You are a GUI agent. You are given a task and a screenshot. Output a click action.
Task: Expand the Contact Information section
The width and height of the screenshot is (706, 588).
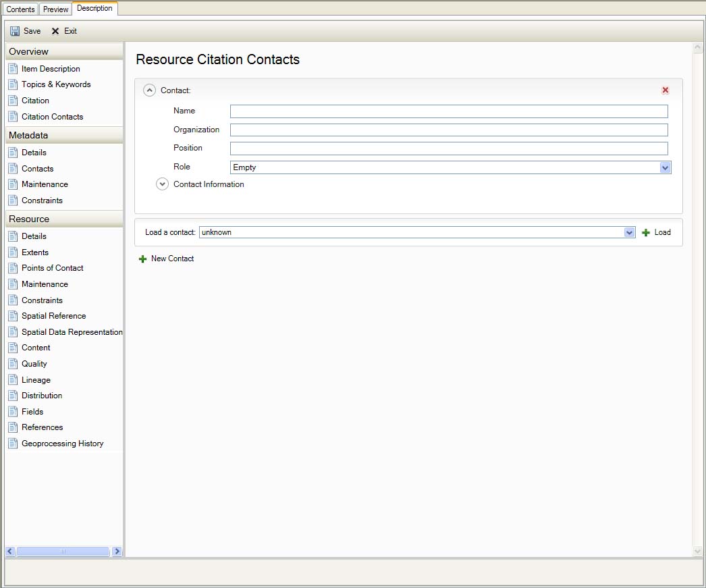tap(163, 184)
